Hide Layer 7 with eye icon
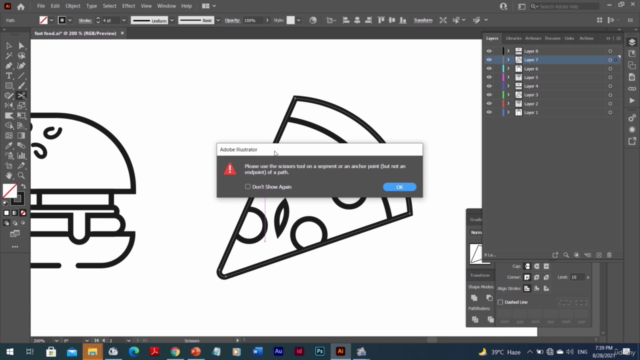Viewport: 640px width, 360px height. (489, 60)
